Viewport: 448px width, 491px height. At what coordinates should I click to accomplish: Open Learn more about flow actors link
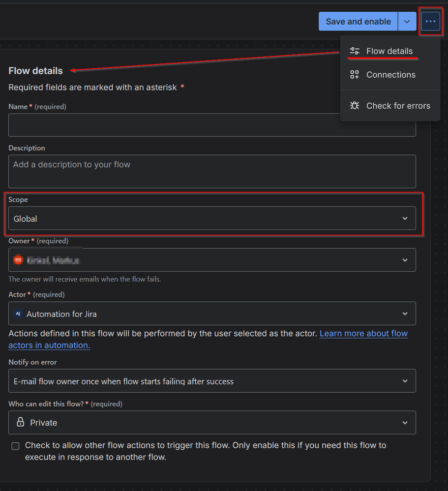click(363, 334)
